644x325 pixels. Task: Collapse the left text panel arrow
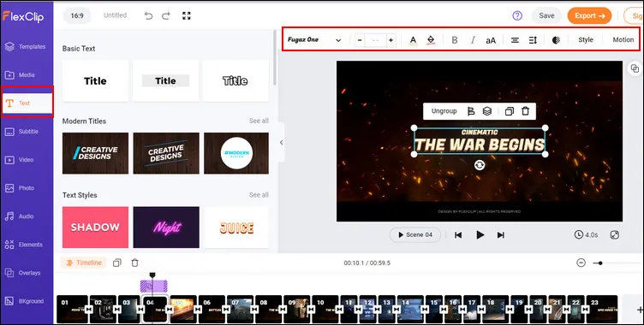(x=282, y=142)
